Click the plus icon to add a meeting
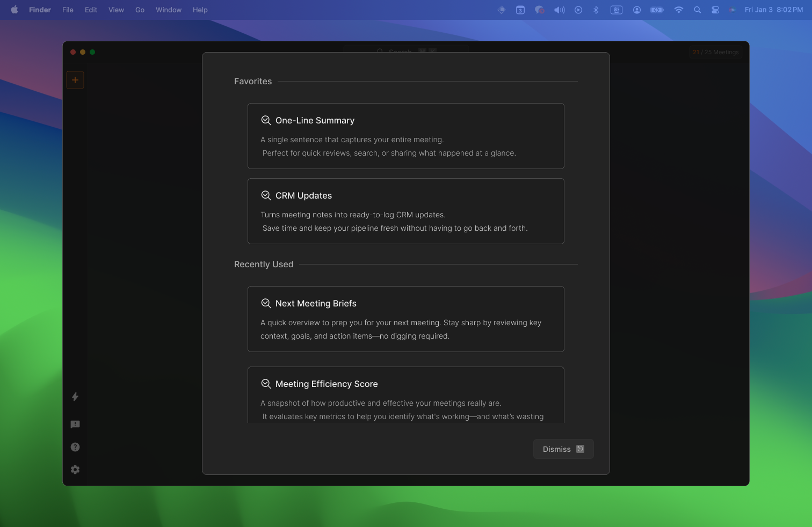The width and height of the screenshot is (812, 527). [75, 79]
